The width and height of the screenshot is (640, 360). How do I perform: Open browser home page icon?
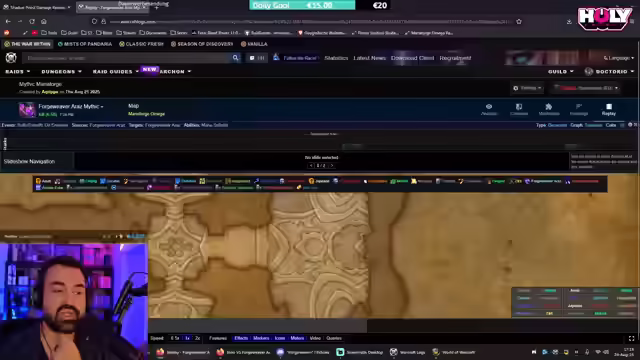tap(44, 22)
